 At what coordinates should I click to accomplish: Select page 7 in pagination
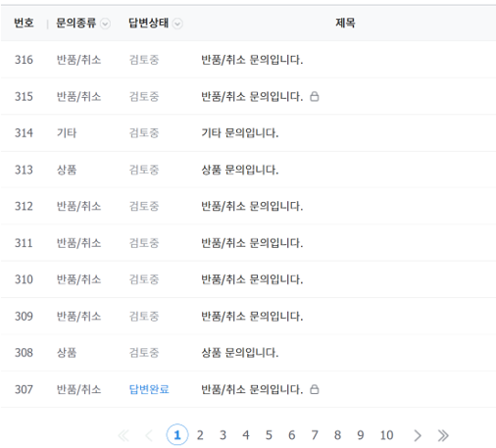tap(315, 435)
